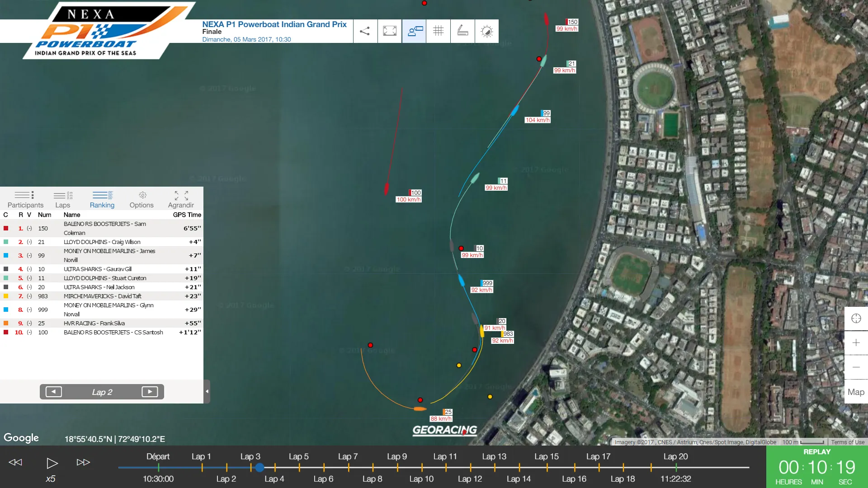Click the blue timeline position handle
868x488 pixels.
point(259,468)
